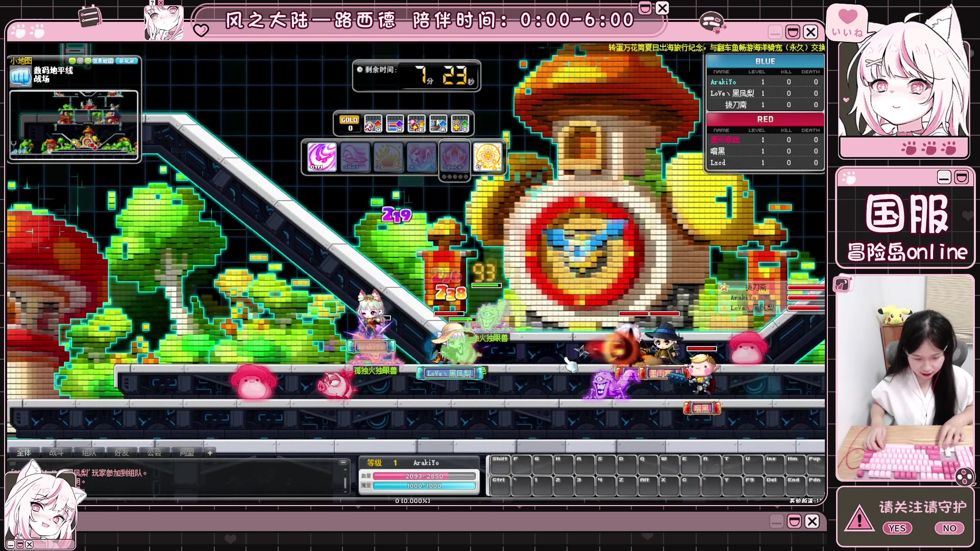
Task: Click the remaining time countdown timer
Action: (x=416, y=76)
